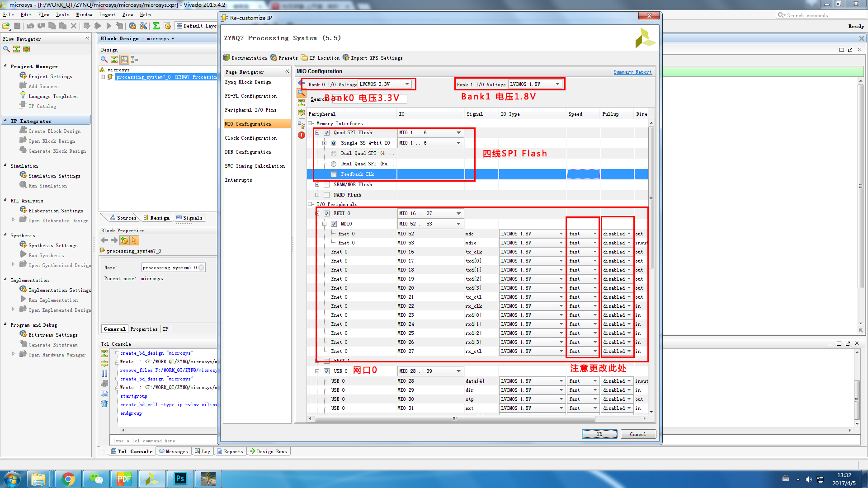Open Bank 0 I/O Voltage dropdown
Image resolution: width=868 pixels, height=488 pixels.
(385, 84)
